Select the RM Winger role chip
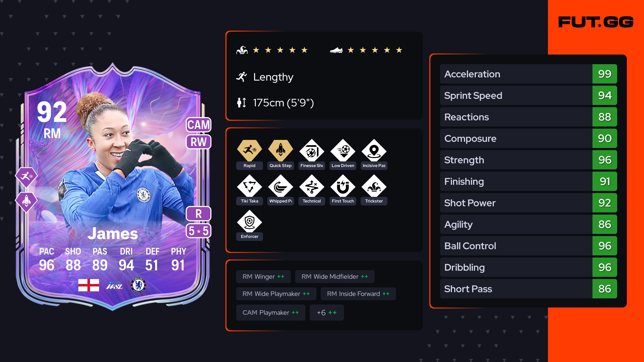This screenshot has height=362, width=644. 263,277
